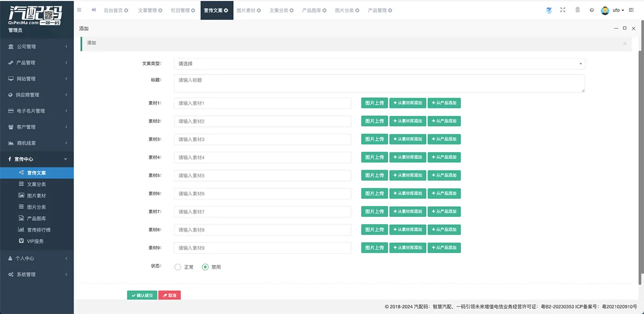Close the 图片素材 tab with its x icon
This screenshot has width=644, height=314.
259,11
